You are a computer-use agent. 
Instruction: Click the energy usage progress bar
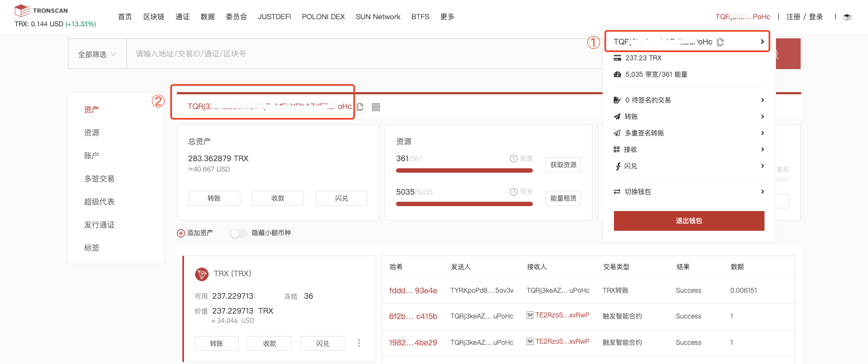464,170
